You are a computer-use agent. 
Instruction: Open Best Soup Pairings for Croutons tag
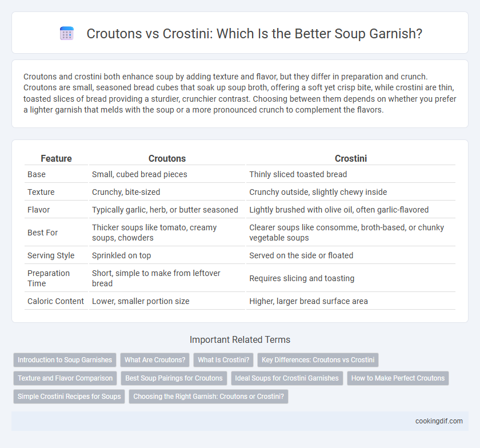click(174, 378)
